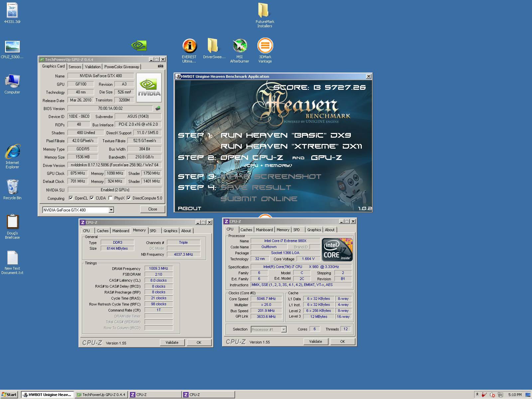The height and width of the screenshot is (399, 532).
Task: Click GPU-Z link in Heaven step 2
Action: click(x=327, y=158)
